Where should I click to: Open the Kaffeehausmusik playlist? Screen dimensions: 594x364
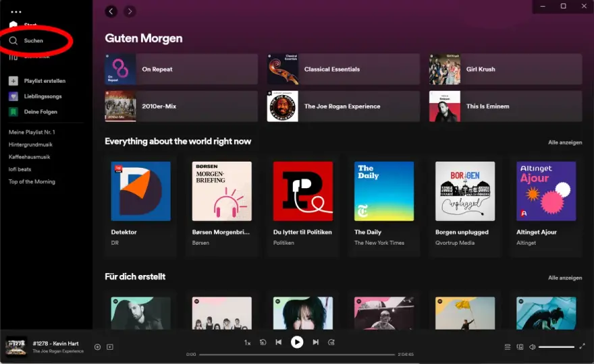pos(29,156)
